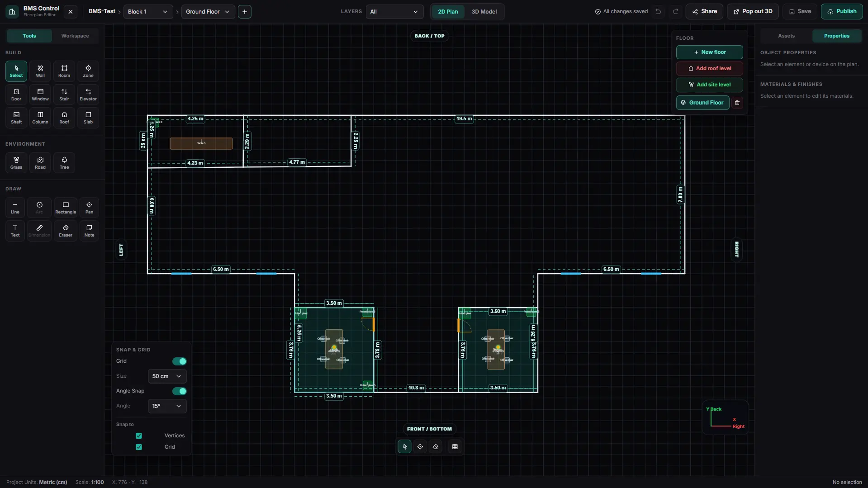Switch to the 2D Plan view
This screenshot has height=488, width=868.
(448, 12)
